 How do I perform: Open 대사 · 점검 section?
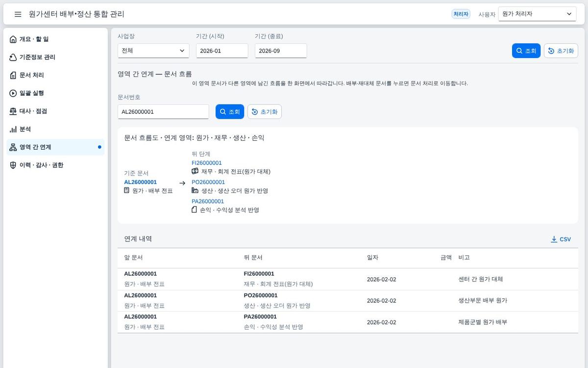click(x=55, y=111)
